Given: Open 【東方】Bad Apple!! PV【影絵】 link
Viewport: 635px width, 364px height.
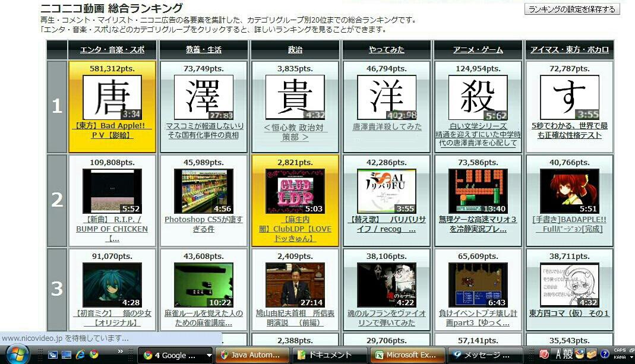Looking at the screenshot, I should tap(112, 131).
